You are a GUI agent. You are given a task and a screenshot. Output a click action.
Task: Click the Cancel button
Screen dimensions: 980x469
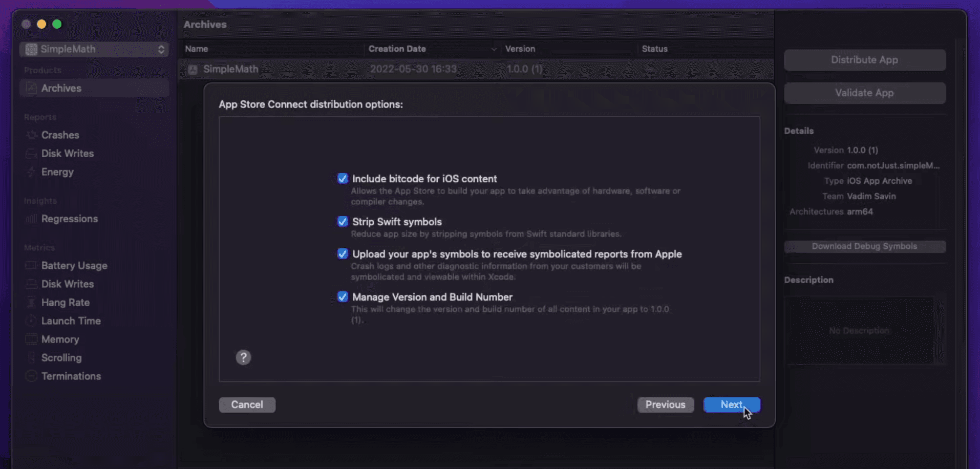tap(247, 404)
